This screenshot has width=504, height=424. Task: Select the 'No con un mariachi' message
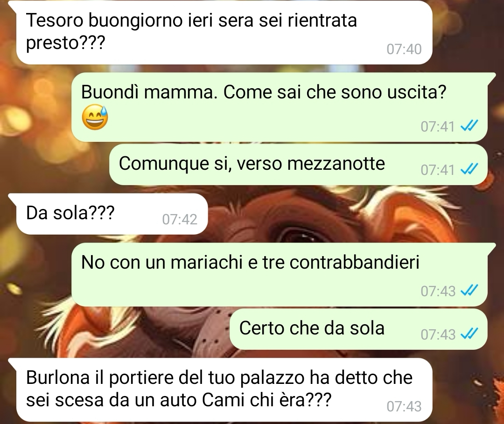[280, 275]
